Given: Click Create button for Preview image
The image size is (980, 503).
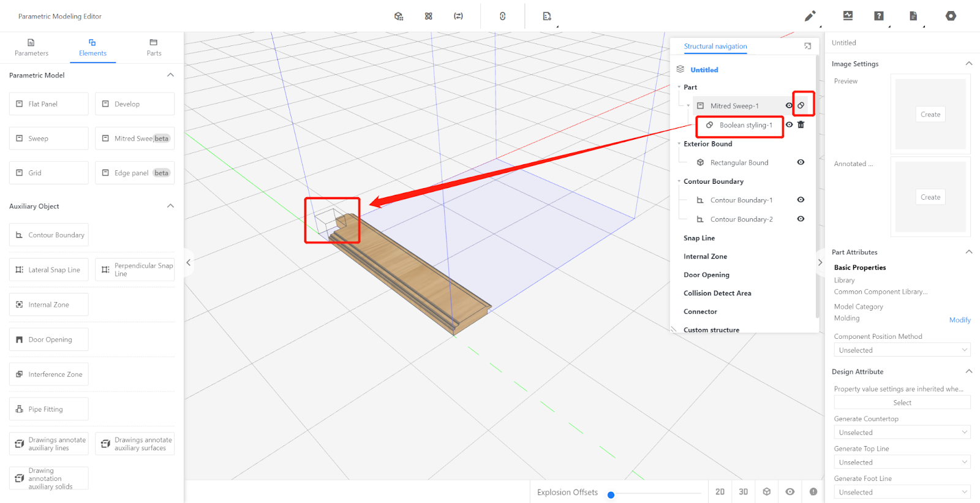Looking at the screenshot, I should click(930, 115).
